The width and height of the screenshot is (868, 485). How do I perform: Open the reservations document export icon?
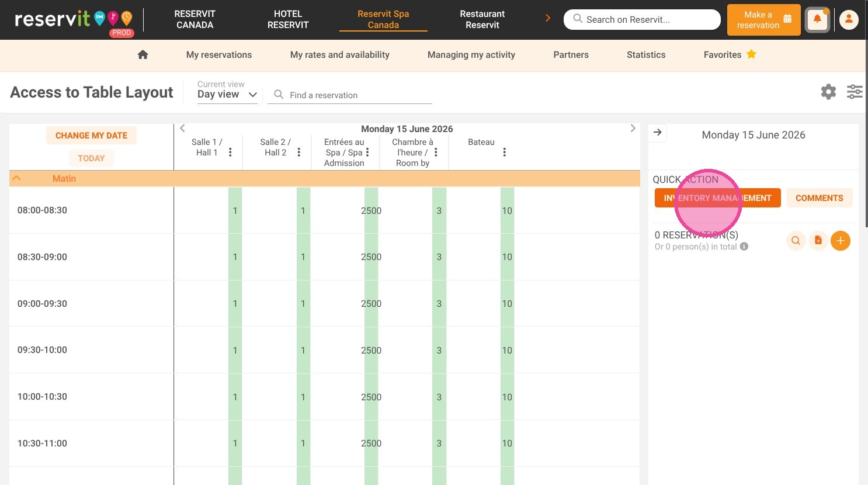818,241
